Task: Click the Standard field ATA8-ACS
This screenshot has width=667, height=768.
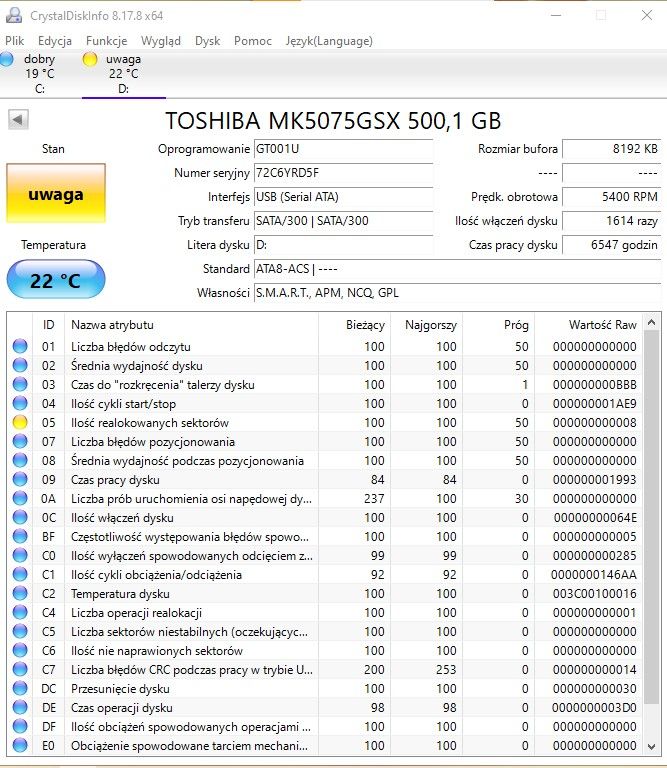Action: click(x=457, y=269)
